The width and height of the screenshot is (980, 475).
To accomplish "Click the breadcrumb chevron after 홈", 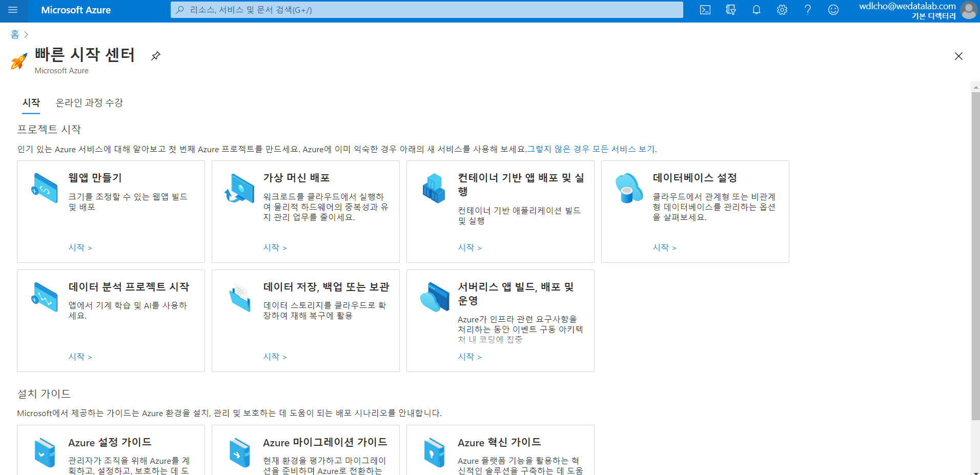I will coord(26,35).
